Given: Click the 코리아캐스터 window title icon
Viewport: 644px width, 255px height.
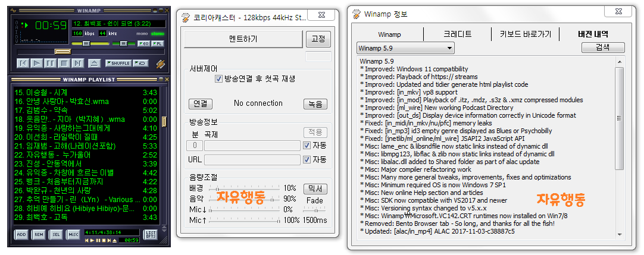Looking at the screenshot, I should pos(186,18).
